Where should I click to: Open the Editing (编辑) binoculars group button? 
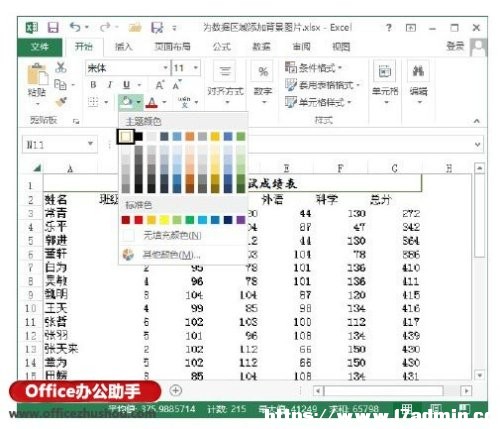(418, 82)
